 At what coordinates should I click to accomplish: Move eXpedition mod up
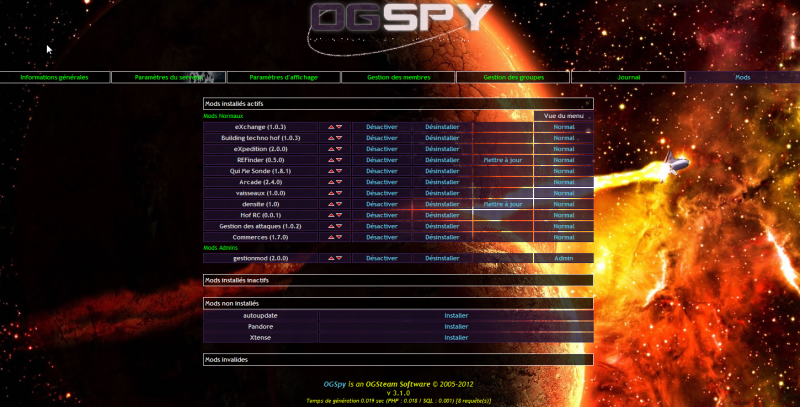pos(331,149)
